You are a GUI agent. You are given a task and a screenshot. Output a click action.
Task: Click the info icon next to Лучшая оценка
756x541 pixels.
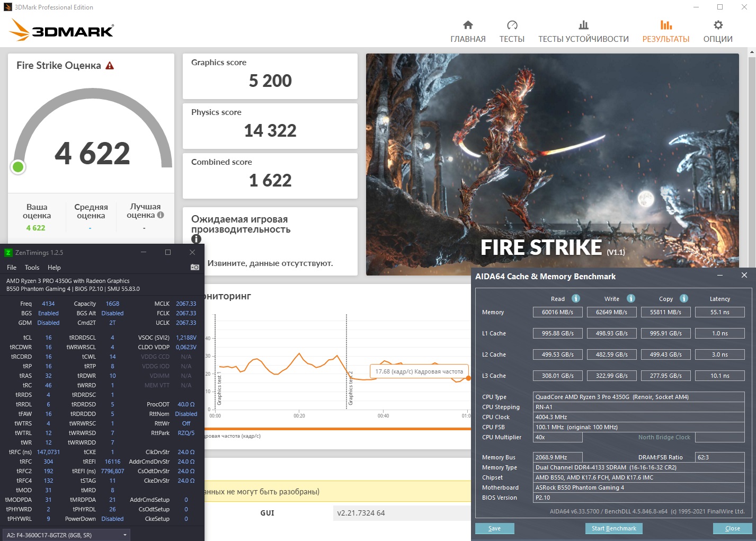pos(161,215)
